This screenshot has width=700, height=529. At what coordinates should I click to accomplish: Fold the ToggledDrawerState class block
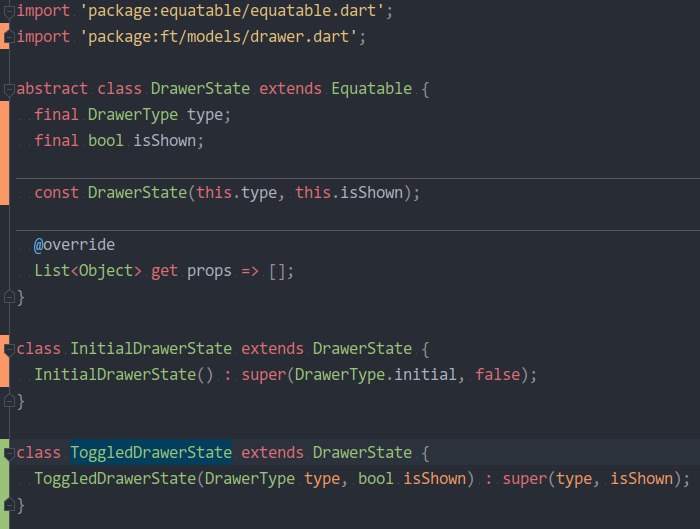(9, 453)
